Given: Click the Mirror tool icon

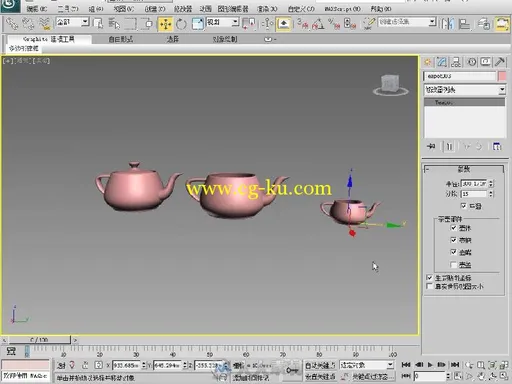Looking at the screenshot, I should (447, 24).
